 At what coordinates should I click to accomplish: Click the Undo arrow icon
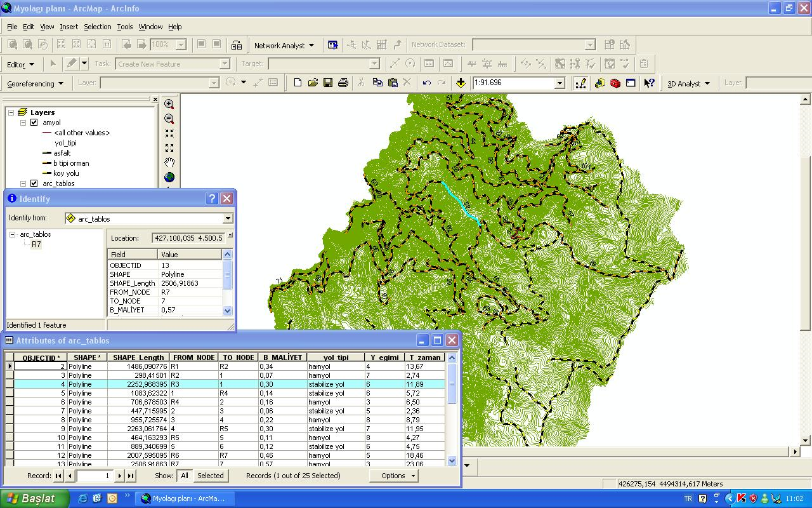click(x=427, y=83)
